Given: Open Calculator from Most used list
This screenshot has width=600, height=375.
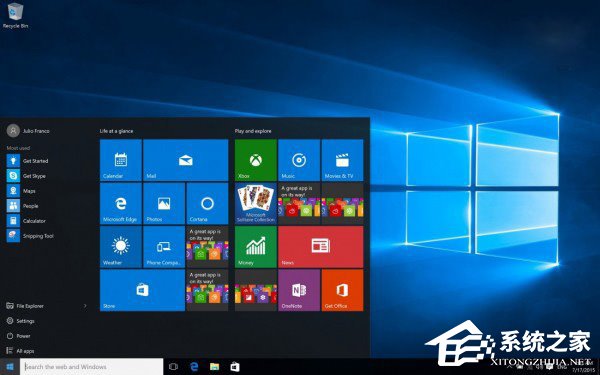Looking at the screenshot, I should [26, 221].
